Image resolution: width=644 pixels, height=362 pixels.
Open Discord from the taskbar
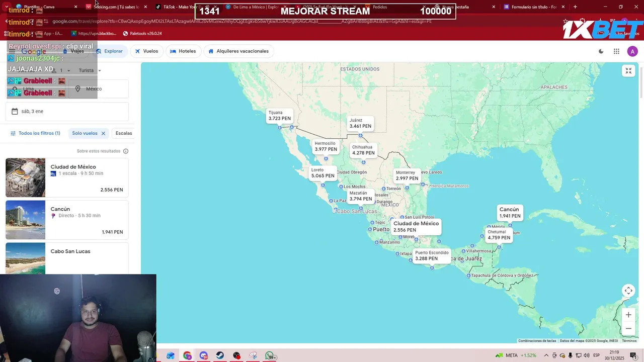click(204, 355)
